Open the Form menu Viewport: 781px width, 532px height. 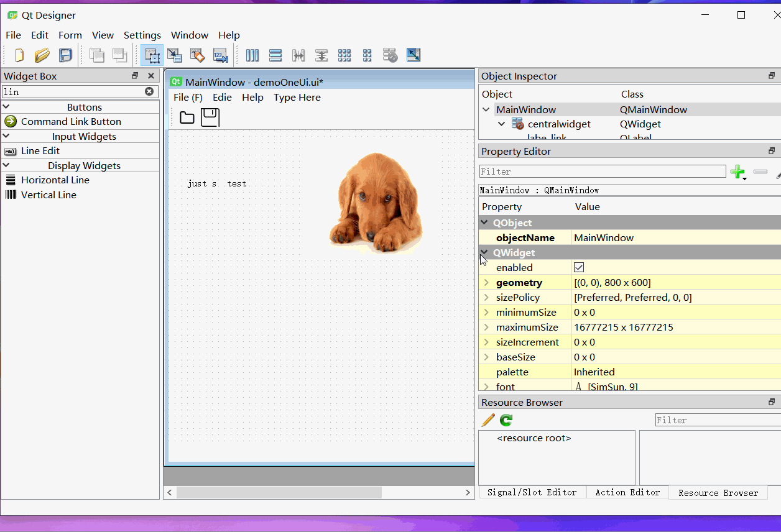(x=70, y=35)
